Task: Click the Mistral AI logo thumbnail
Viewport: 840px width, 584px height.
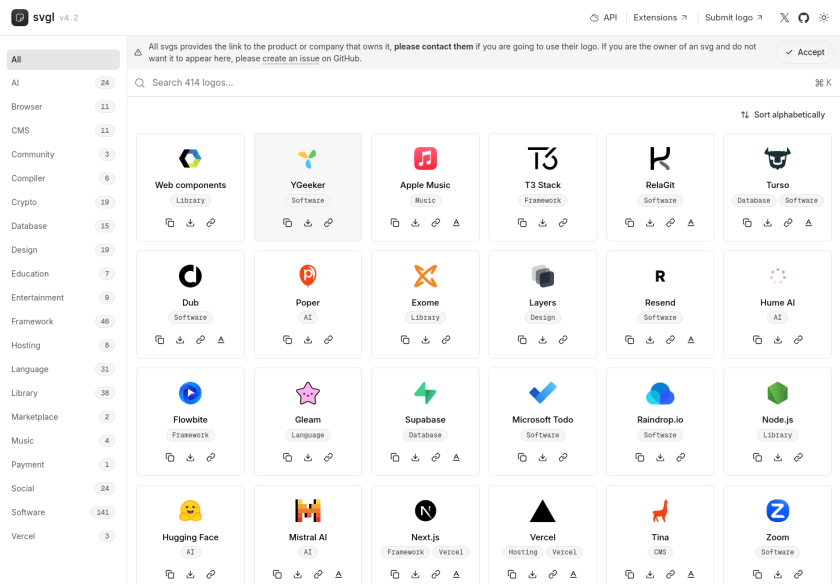Action: click(308, 511)
